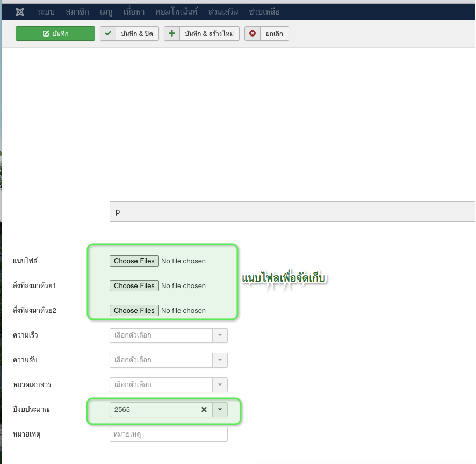Open the ส่วนเสริม menu

pos(223,12)
